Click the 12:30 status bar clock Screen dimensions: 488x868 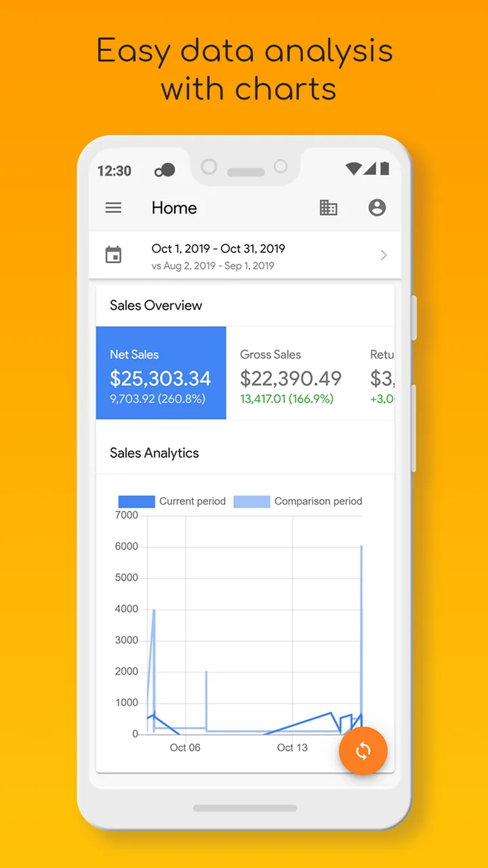(115, 171)
